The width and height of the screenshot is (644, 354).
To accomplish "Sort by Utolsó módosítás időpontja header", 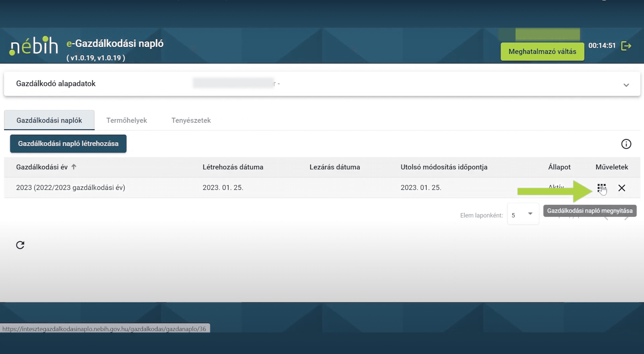I will coord(444,167).
